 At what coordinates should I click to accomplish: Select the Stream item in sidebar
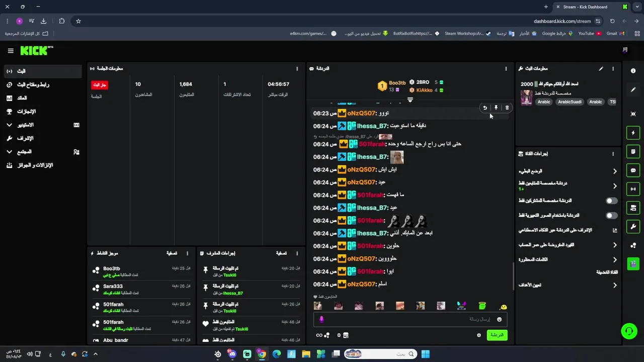[x=42, y=71]
